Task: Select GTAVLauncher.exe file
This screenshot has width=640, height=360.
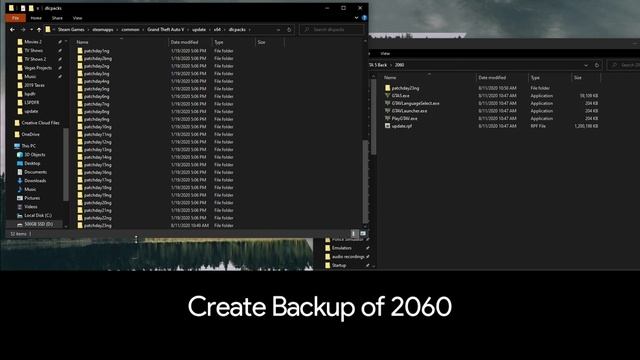Action: tap(409, 111)
